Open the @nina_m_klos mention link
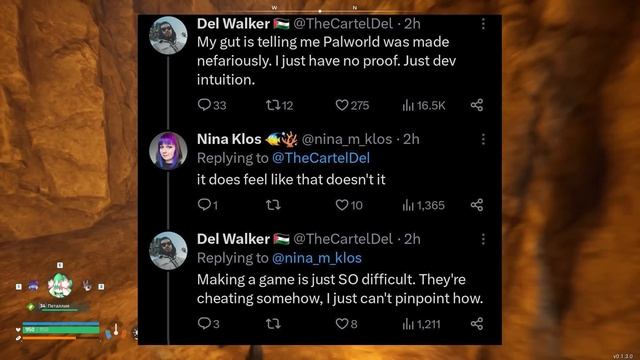640x360 pixels. pyautogui.click(x=317, y=258)
